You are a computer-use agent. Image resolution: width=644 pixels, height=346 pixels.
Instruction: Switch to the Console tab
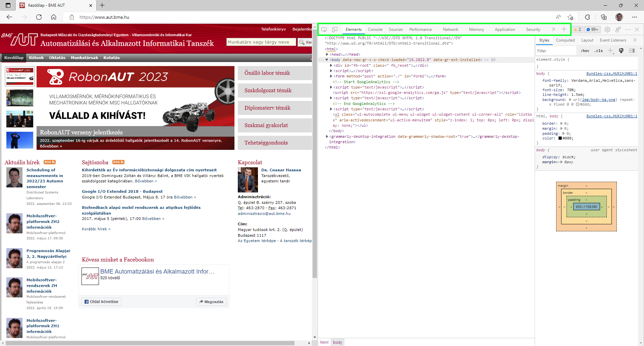coord(375,30)
